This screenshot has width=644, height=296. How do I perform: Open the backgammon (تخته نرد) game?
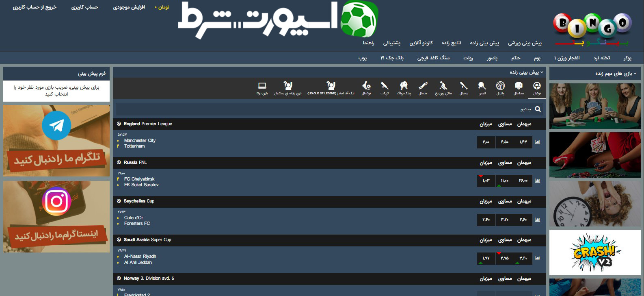(601, 58)
